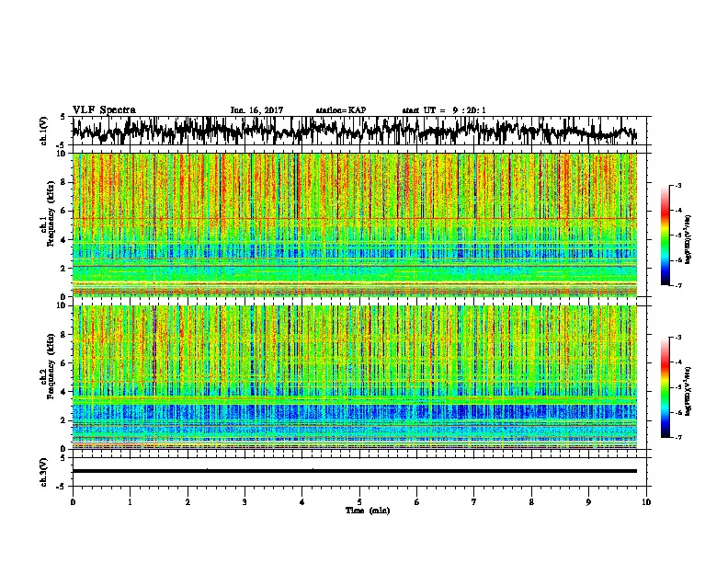Click the "ch.3(V)" axis label

(44, 472)
